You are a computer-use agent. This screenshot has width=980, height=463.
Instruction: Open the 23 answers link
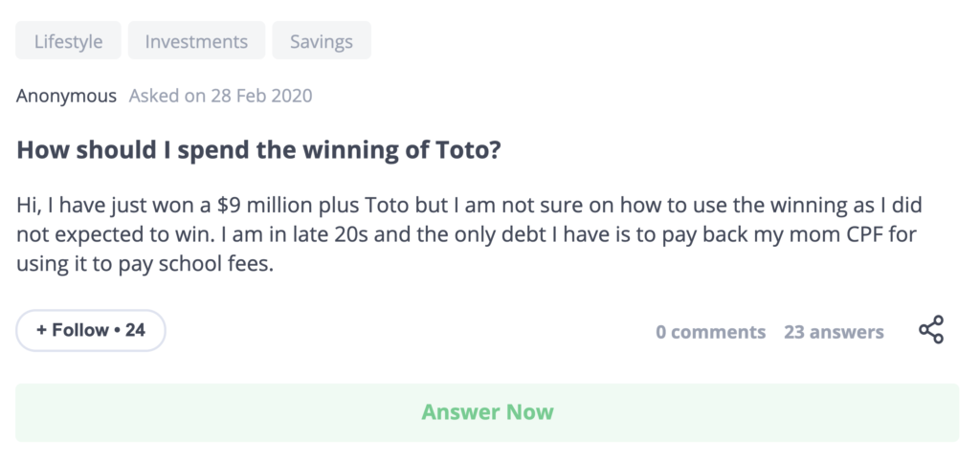(834, 332)
